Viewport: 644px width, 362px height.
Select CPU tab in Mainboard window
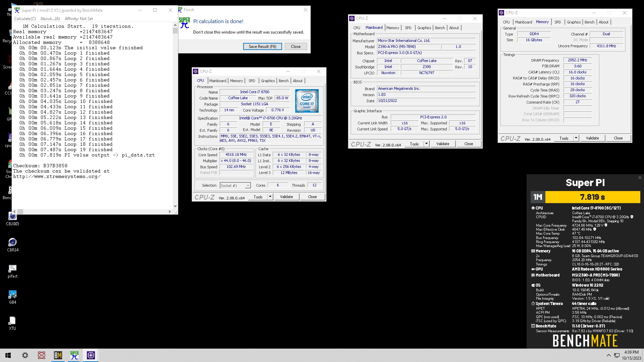click(357, 28)
